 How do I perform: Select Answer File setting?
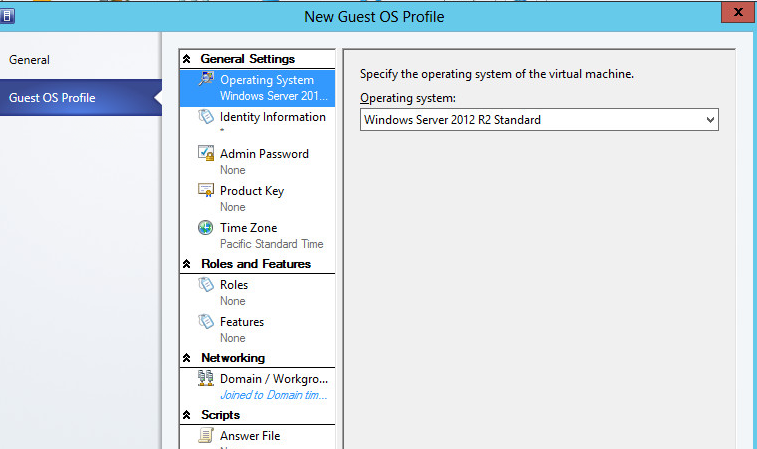[x=257, y=437]
